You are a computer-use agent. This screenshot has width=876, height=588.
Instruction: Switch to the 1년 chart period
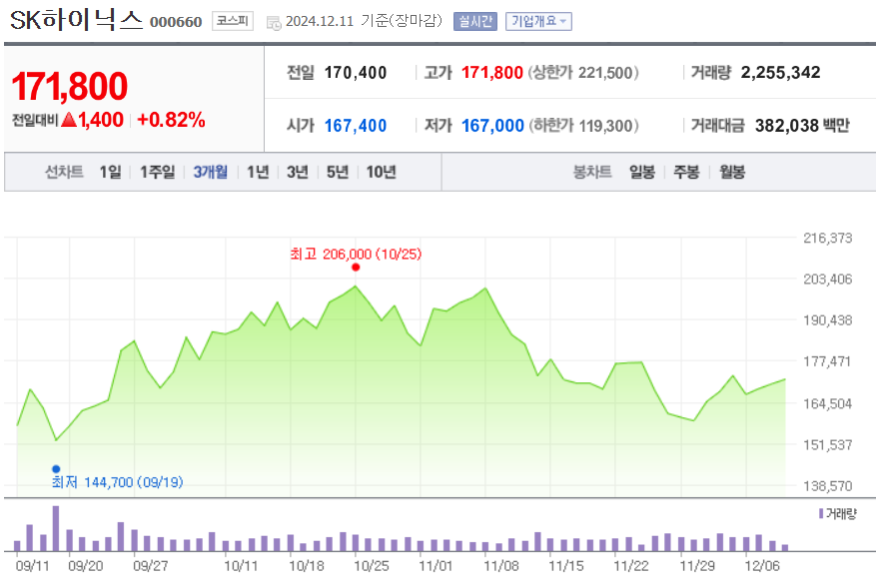tap(258, 172)
